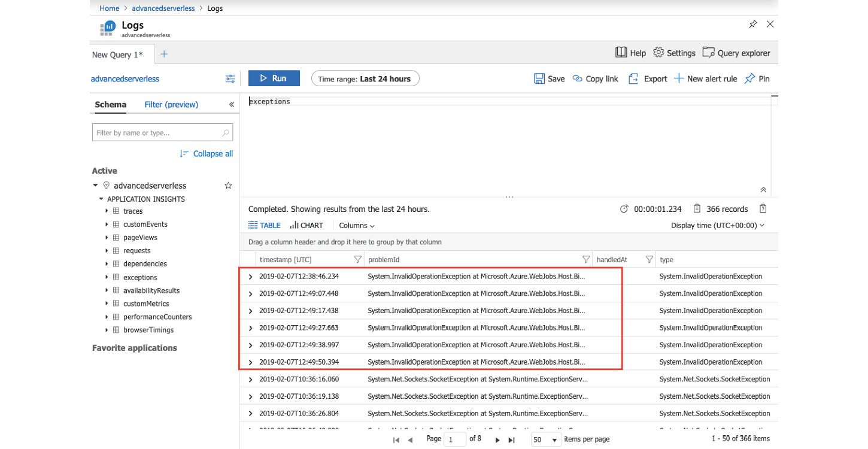Select the browserTimings table
This screenshot has height=449, width=868.
tap(148, 330)
